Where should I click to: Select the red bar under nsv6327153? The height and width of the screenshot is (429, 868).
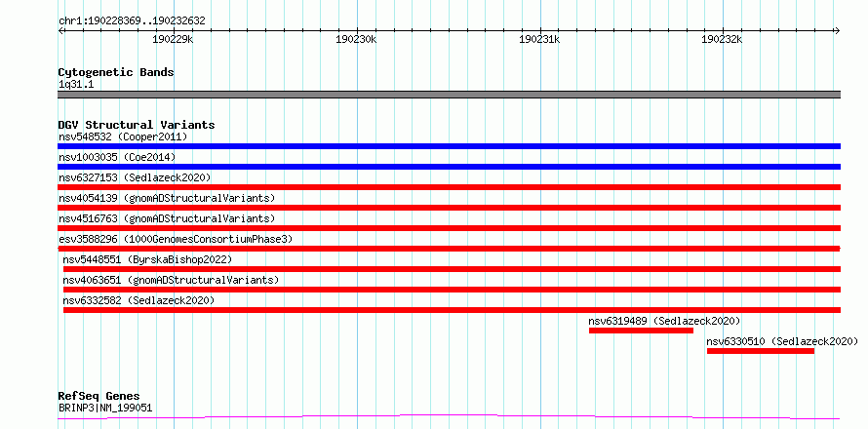(449, 187)
